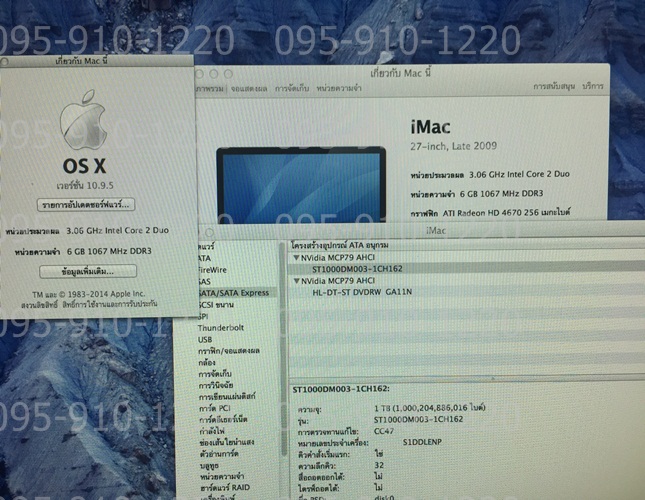645x500 pixels.
Task: Open the Service link (บริการ)
Action: 593,86
